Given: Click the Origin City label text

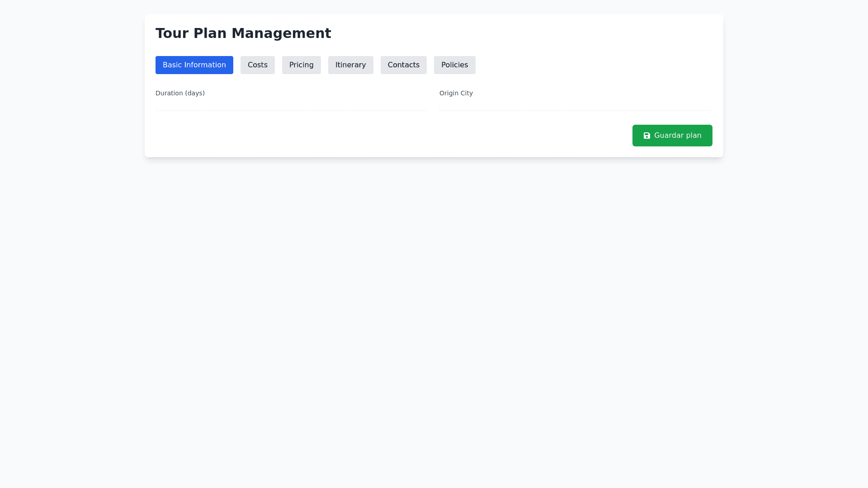Looking at the screenshot, I should coord(456,93).
